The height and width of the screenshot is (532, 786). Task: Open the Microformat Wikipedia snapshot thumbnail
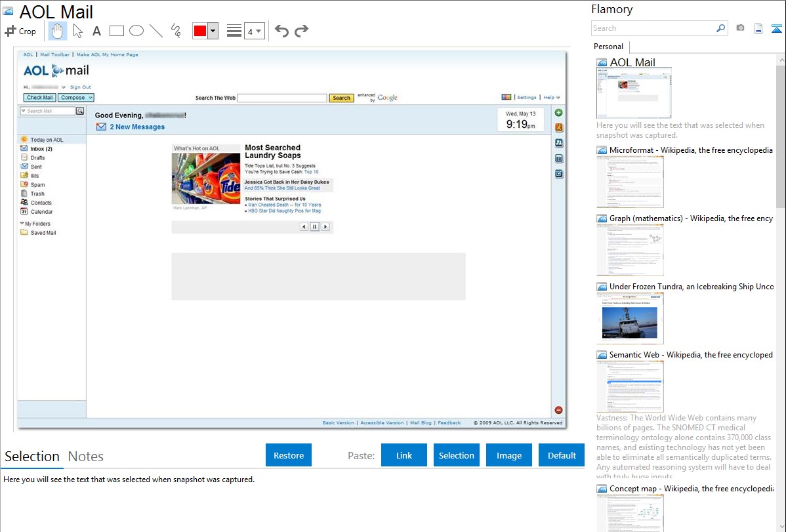pyautogui.click(x=630, y=182)
